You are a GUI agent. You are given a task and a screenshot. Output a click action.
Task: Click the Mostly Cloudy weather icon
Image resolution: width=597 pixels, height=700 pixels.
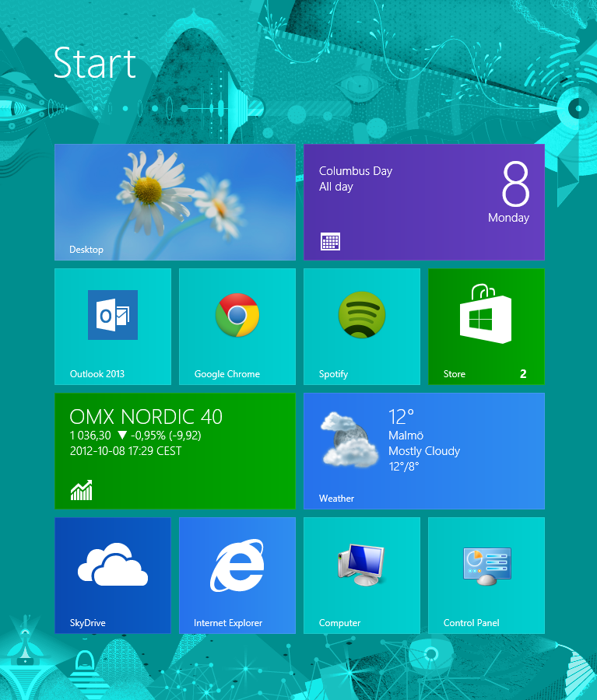pos(349,440)
